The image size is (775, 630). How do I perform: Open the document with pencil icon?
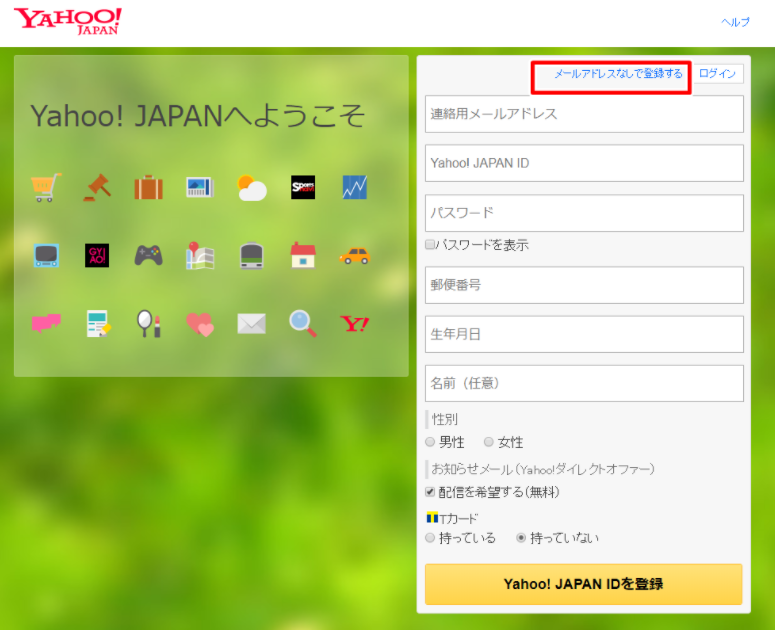pyautogui.click(x=98, y=324)
